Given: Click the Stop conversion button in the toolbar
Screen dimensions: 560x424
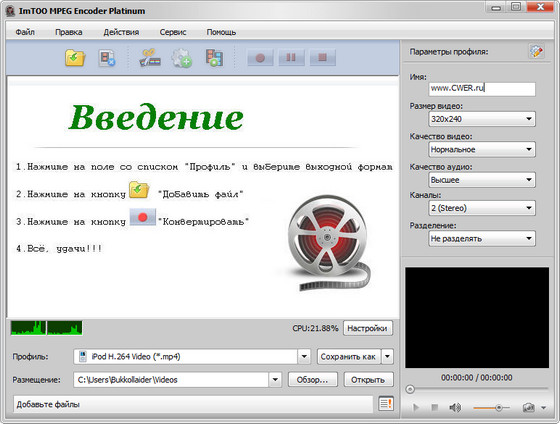Looking at the screenshot, I should click(x=322, y=58).
